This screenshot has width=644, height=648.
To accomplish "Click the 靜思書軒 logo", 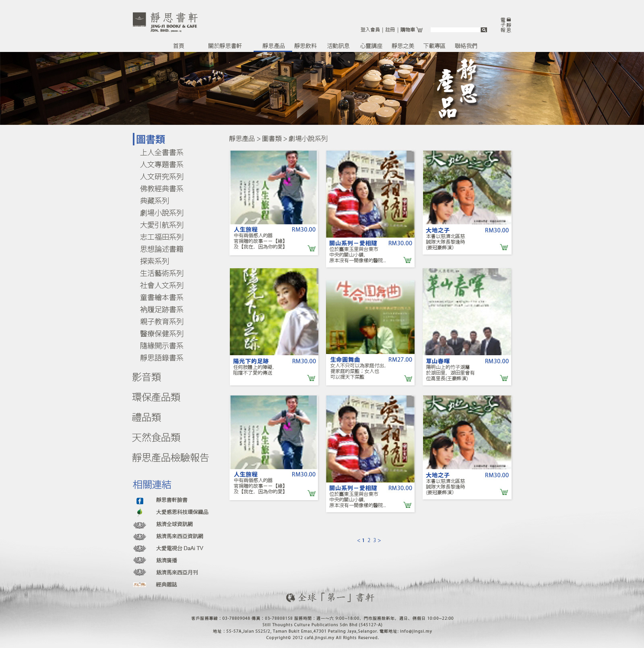I will 165,22.
